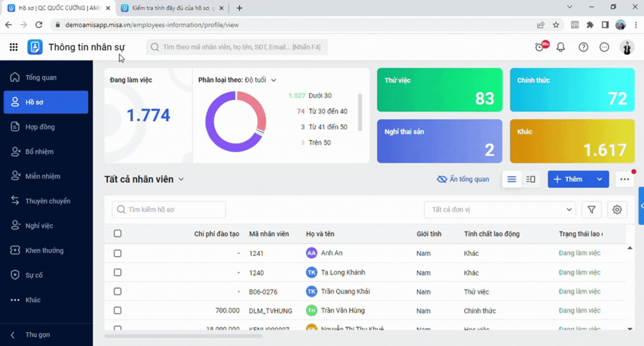This screenshot has width=644, height=346.
Task: Check the row for Trần Văn Hùng
Action: point(117,310)
